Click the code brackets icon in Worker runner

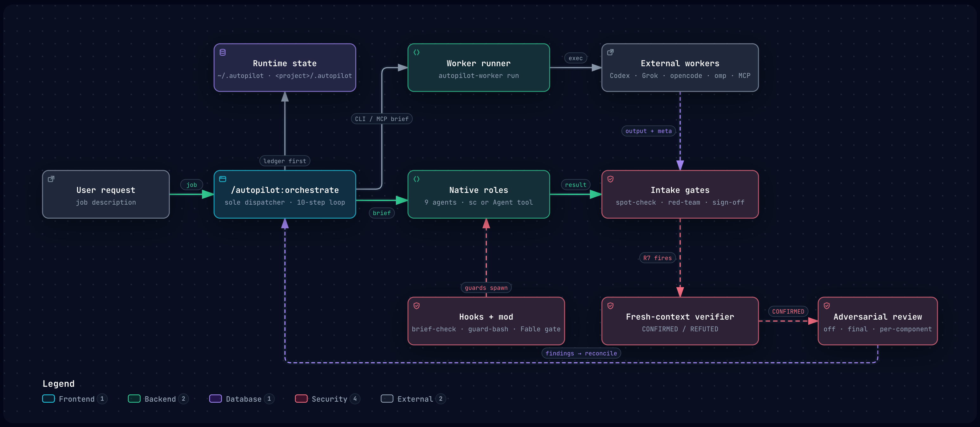click(416, 53)
